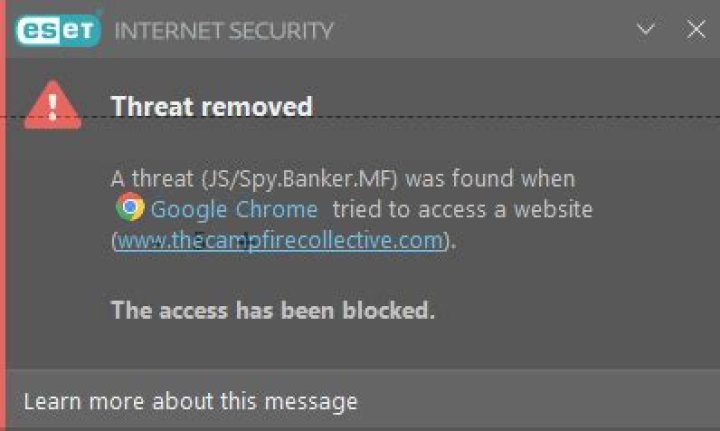Open the Google Chrome application link
The width and height of the screenshot is (720, 431).
point(234,209)
